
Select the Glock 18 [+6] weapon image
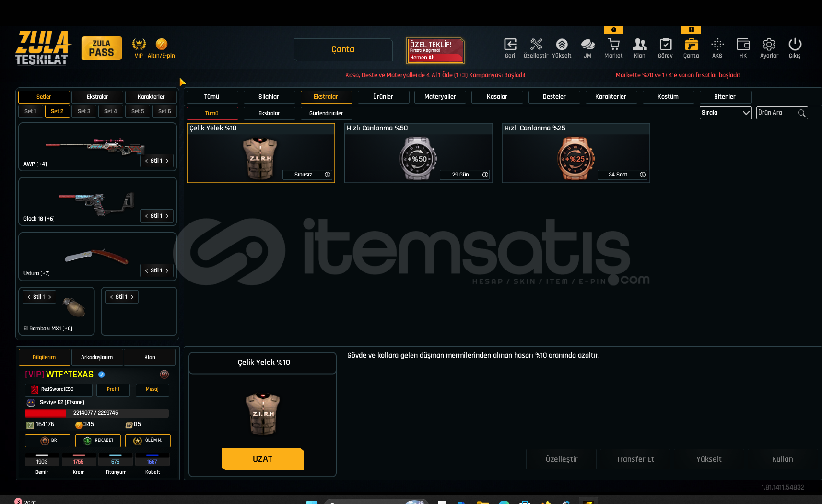tap(97, 204)
